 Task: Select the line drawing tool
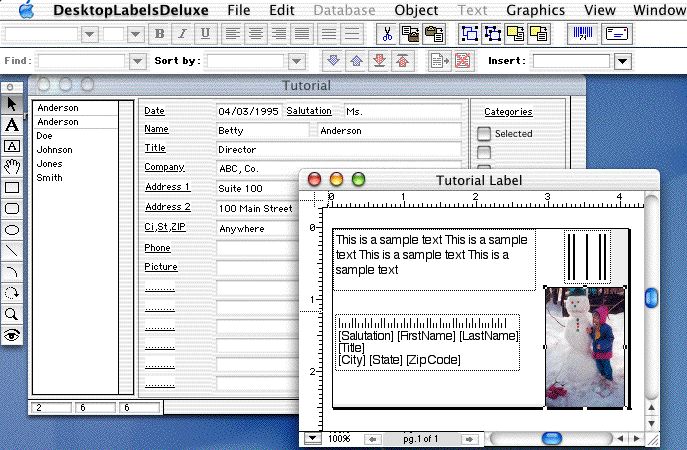[12, 251]
